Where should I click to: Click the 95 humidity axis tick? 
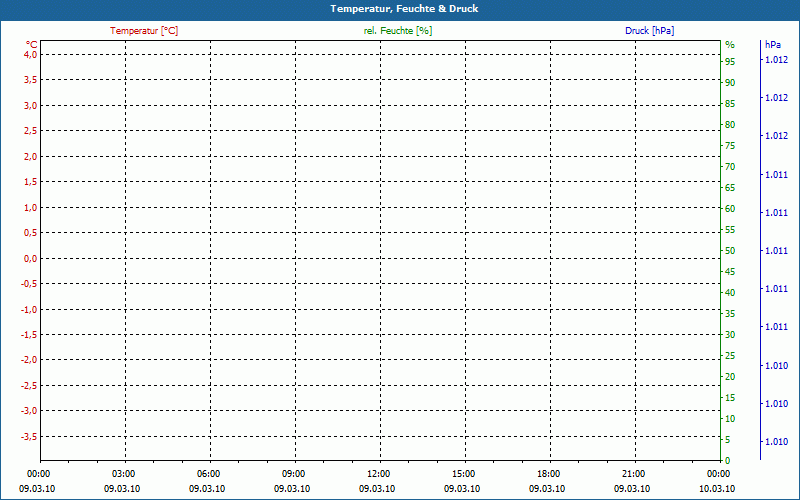tap(730, 61)
